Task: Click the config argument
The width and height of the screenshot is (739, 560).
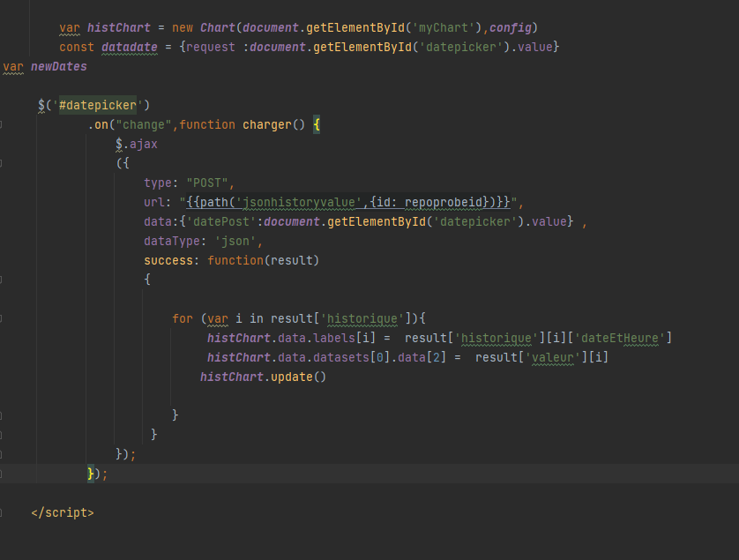Action: (511, 28)
